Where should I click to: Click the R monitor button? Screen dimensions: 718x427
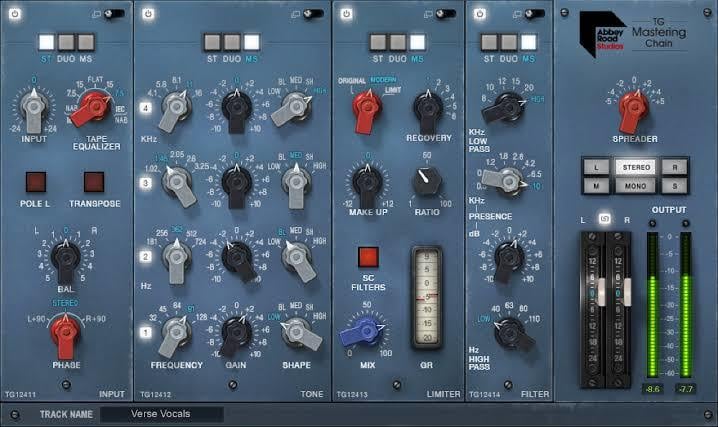[674, 168]
